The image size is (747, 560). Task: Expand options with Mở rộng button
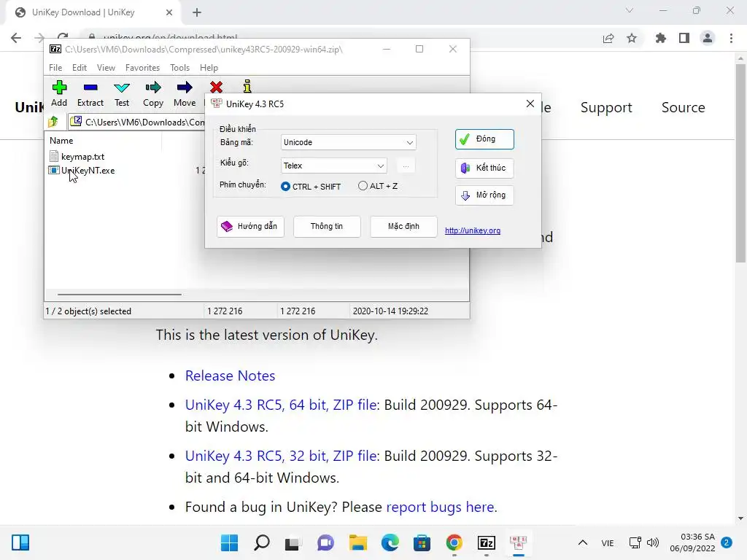pyautogui.click(x=484, y=195)
